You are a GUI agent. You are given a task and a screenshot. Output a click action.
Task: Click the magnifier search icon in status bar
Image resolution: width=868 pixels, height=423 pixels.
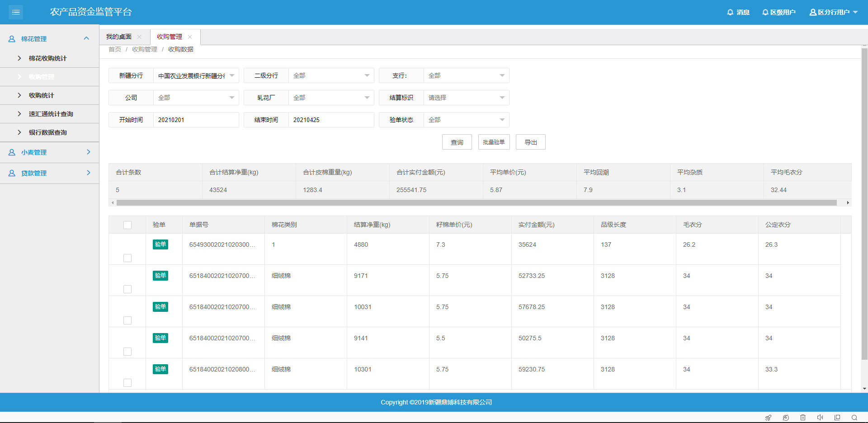(854, 418)
